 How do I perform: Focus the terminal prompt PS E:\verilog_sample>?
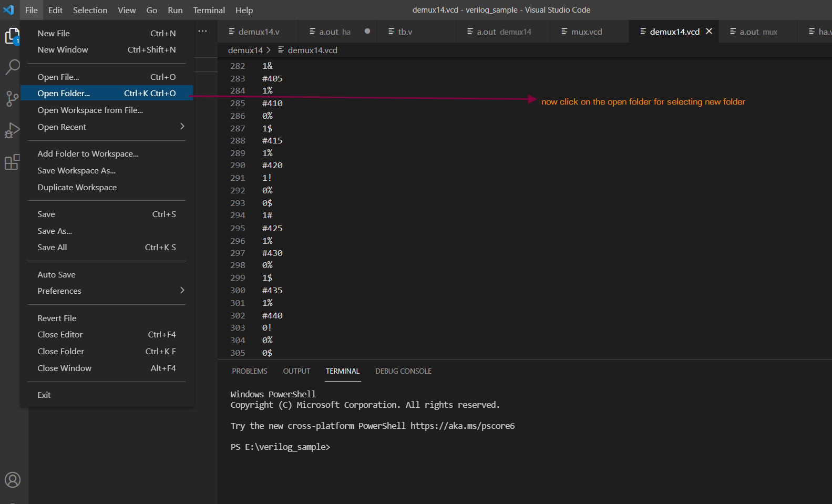click(280, 447)
